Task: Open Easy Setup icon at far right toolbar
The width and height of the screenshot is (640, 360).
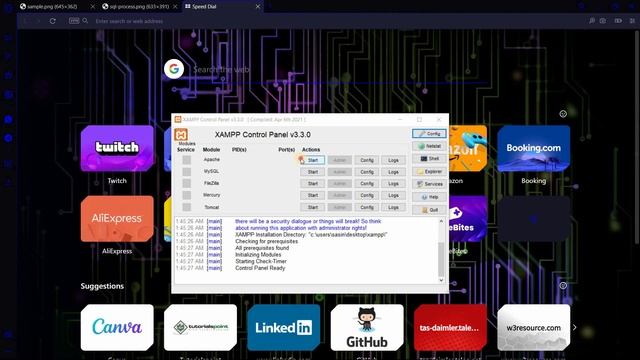Action: click(x=632, y=20)
